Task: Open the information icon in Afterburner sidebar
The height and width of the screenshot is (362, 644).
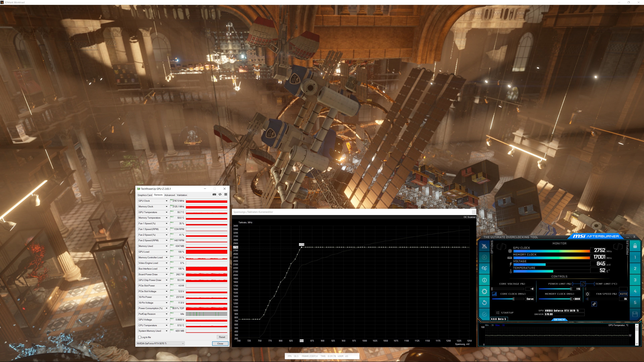Action: point(484,280)
